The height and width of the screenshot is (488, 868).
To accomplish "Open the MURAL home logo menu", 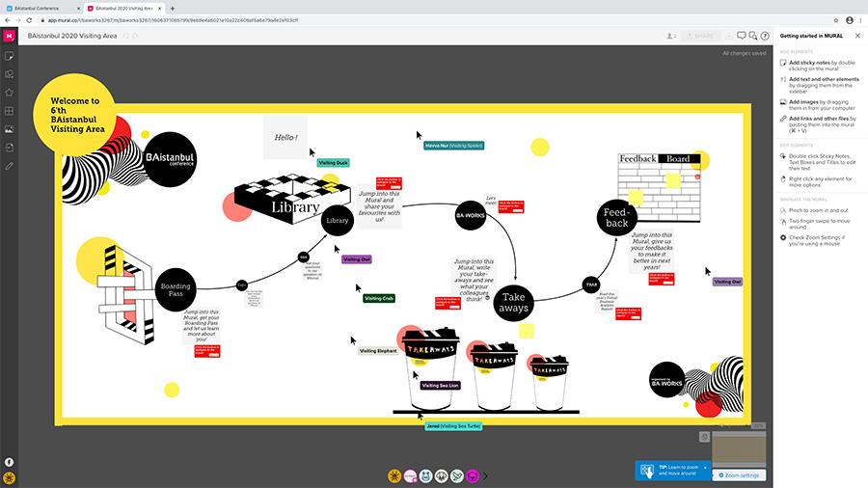I will click(x=9, y=36).
